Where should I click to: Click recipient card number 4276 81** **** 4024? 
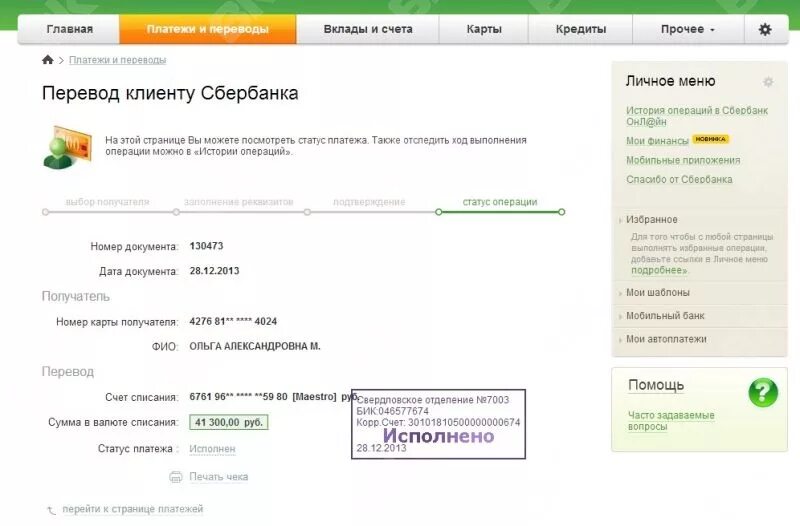click(233, 321)
